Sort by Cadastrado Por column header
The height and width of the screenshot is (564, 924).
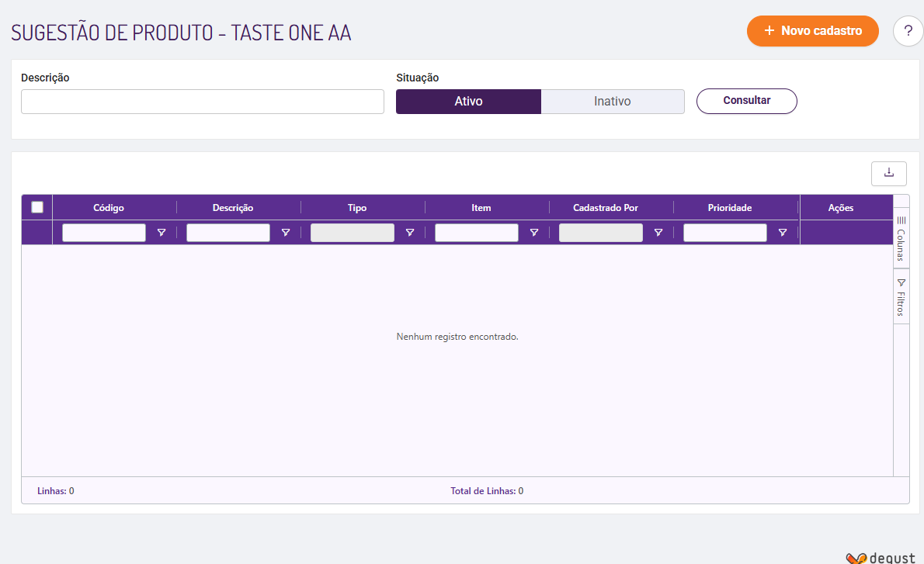[605, 208]
